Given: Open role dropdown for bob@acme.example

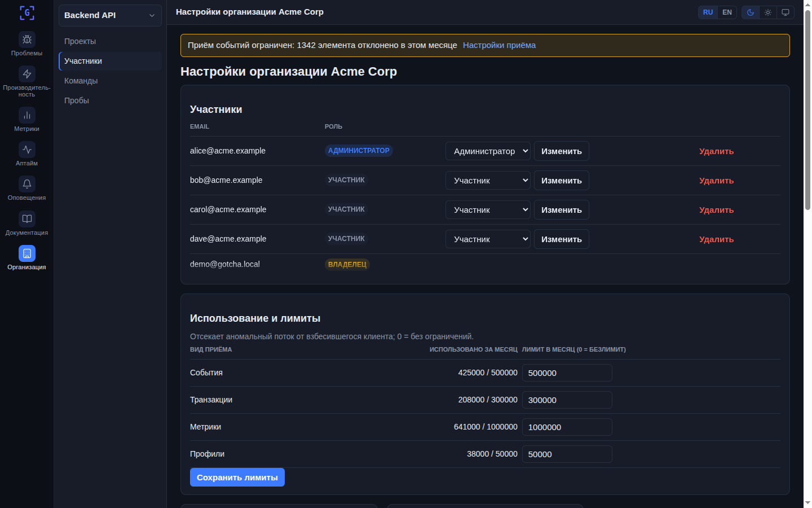Looking at the screenshot, I should [x=488, y=181].
